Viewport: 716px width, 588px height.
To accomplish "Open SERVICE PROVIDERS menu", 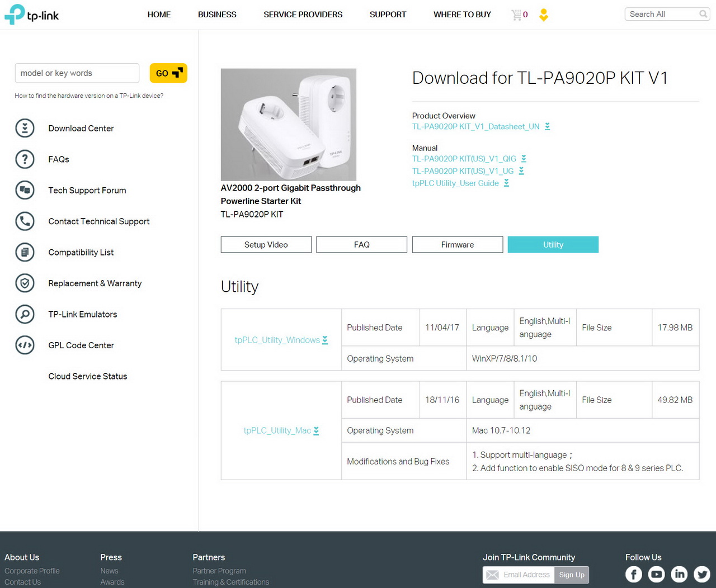I will point(303,15).
